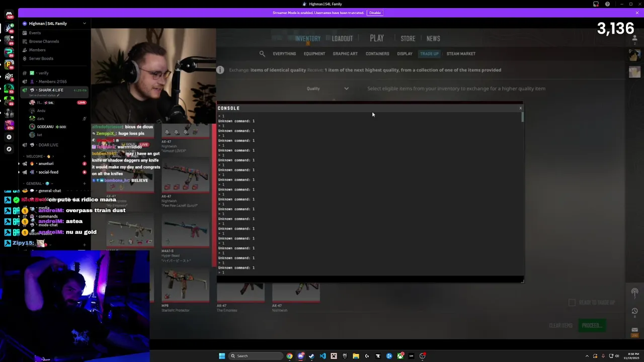Image resolution: width=644 pixels, height=362 pixels.
Task: Click the inventory search magnifier icon
Action: coord(262,54)
